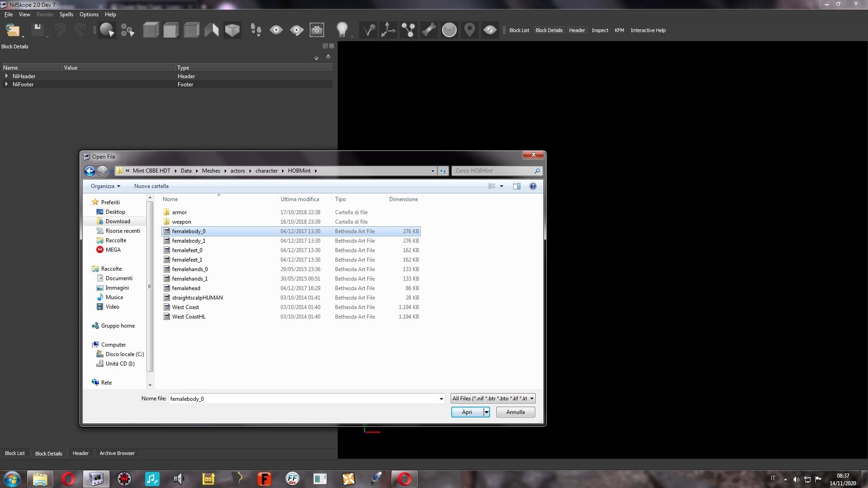Viewport: 868px width, 488px height.
Task: Click the Load file toolbar icon
Action: pyautogui.click(x=12, y=30)
